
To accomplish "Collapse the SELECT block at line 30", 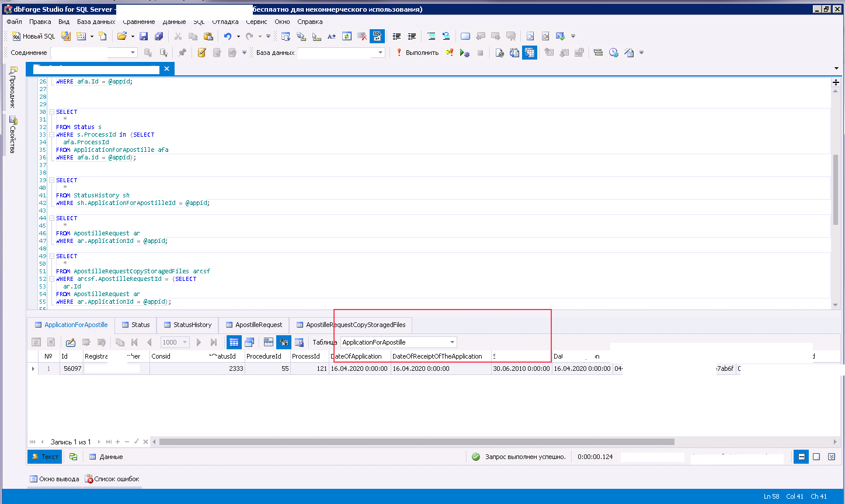I will click(x=51, y=112).
